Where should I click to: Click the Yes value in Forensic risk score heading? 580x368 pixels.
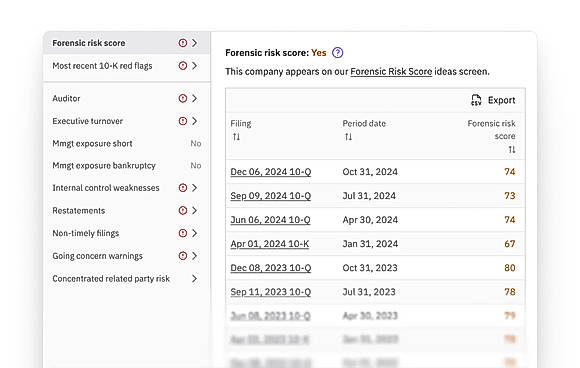tap(318, 53)
